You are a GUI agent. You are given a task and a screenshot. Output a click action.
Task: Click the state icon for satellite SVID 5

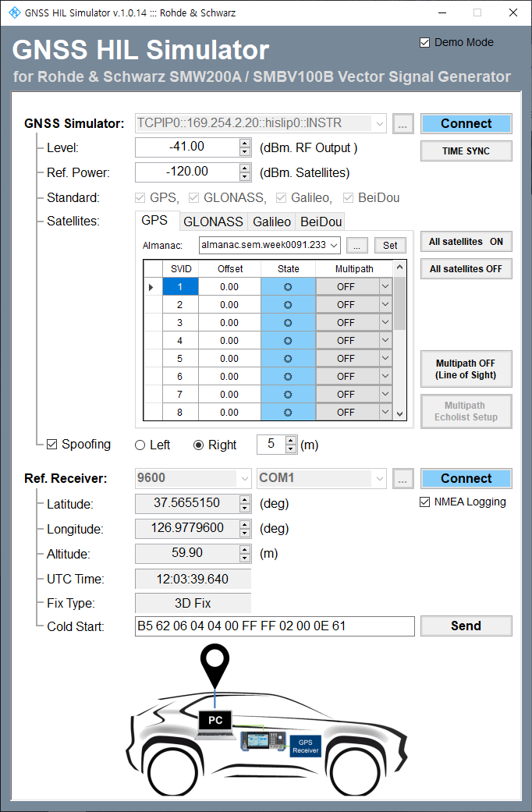click(287, 358)
